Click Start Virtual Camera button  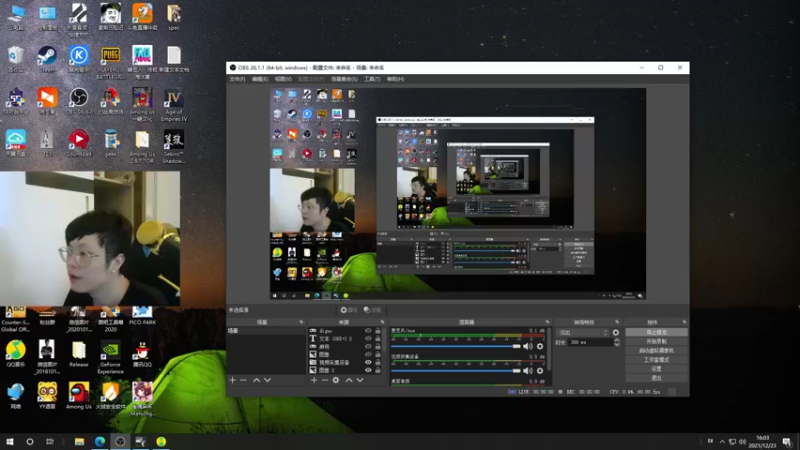(657, 351)
